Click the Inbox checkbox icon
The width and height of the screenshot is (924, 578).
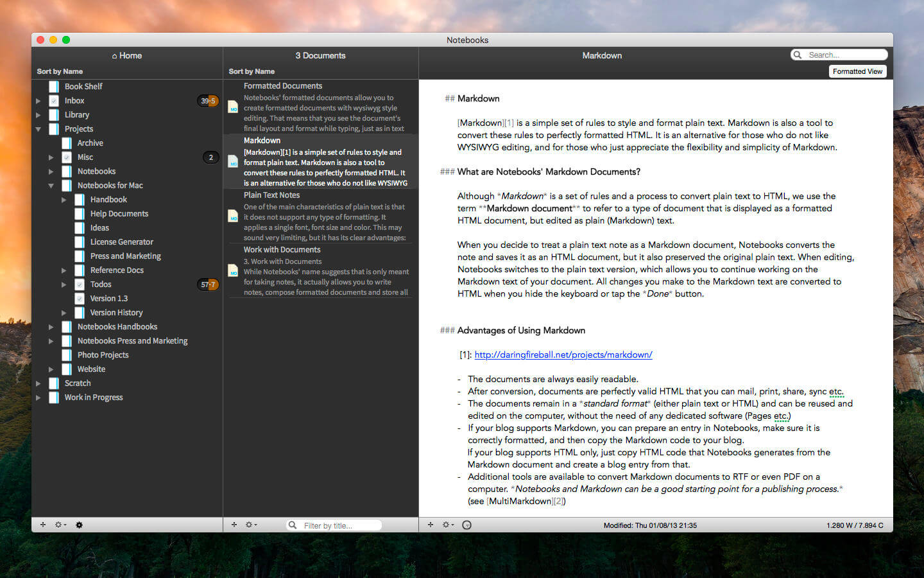coord(54,101)
